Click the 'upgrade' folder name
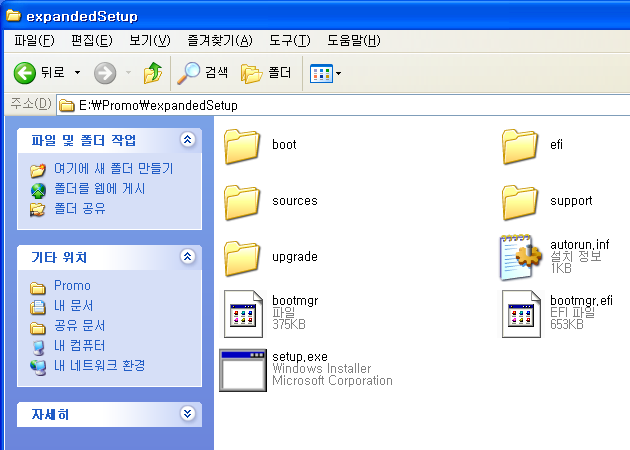Screen dimensions: 630x450 tap(295, 256)
